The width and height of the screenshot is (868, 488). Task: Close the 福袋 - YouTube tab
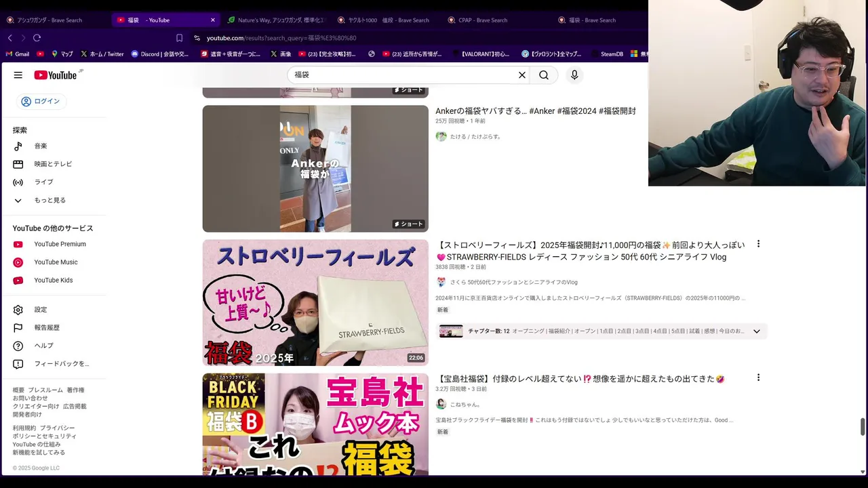tap(212, 20)
